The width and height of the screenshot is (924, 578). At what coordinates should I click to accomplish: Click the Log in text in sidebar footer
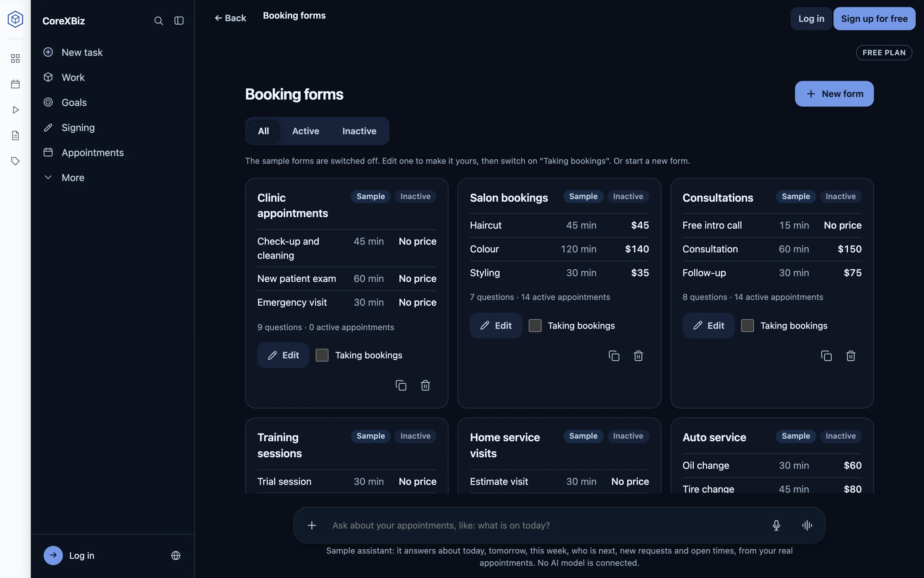(x=82, y=556)
